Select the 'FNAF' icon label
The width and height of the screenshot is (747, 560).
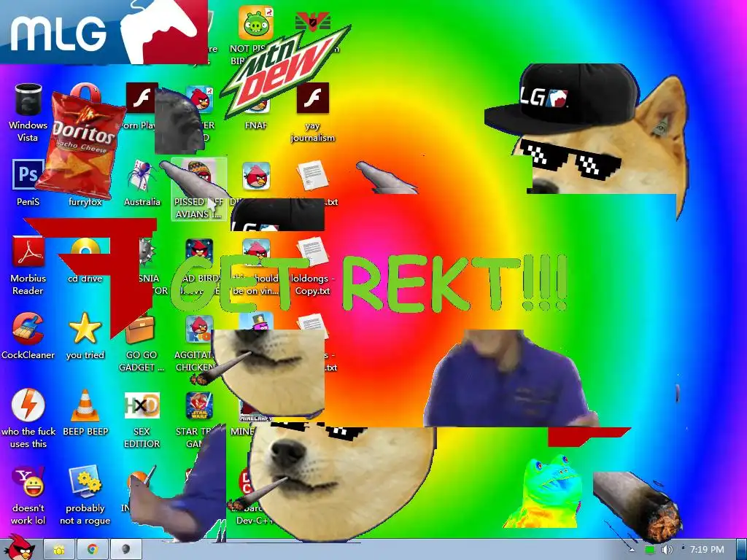point(256,125)
